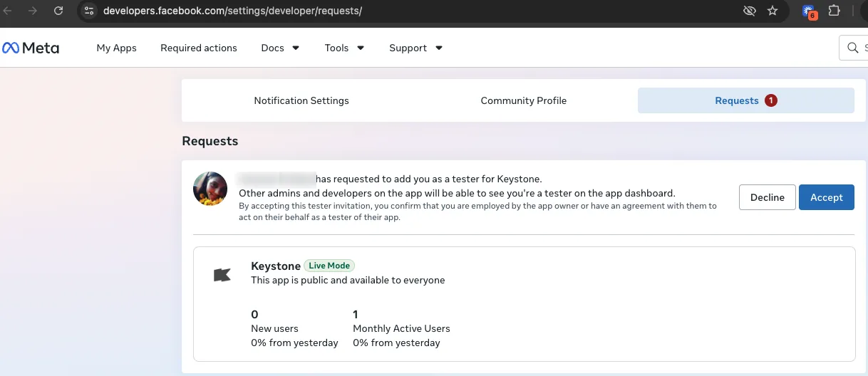The width and height of the screenshot is (868, 376).
Task: Expand the Docs dropdown menu
Action: pyautogui.click(x=280, y=48)
